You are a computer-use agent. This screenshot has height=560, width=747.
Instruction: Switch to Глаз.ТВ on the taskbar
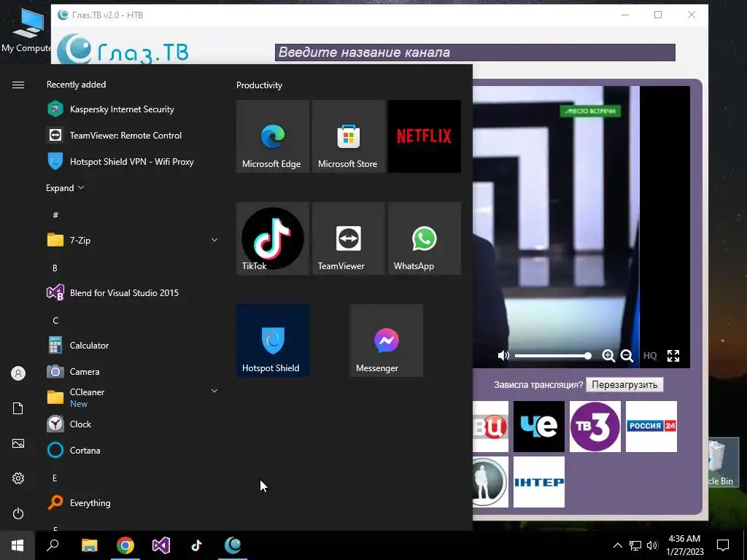(233, 545)
